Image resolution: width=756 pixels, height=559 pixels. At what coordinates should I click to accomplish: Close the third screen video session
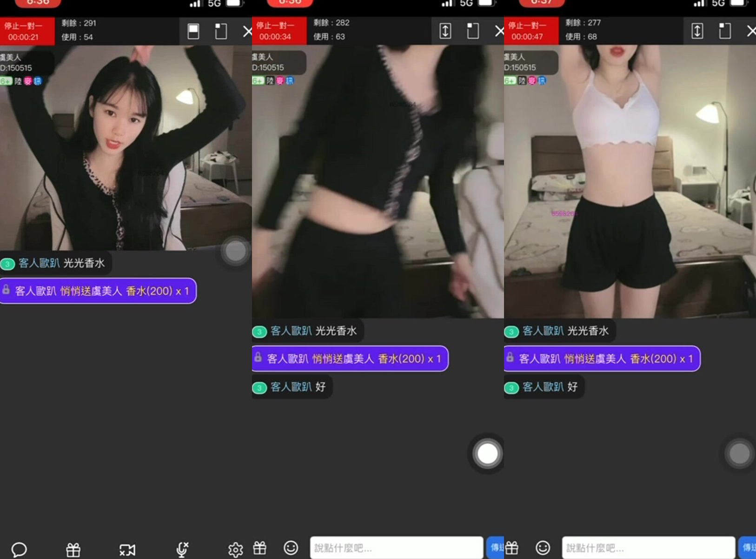coord(751,31)
